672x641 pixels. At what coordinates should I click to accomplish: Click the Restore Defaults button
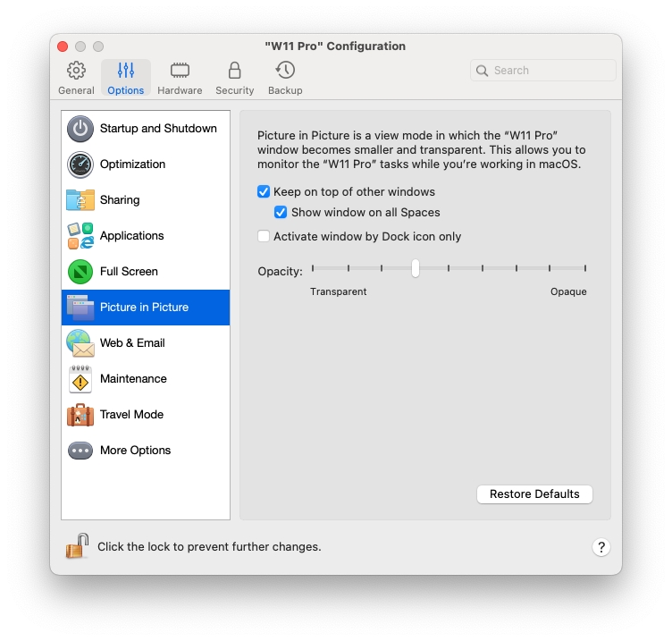(534, 494)
